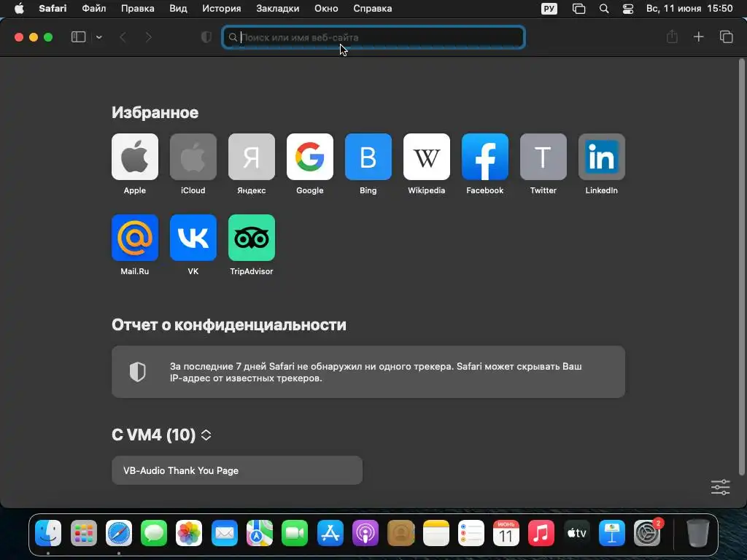Open Finder from the Dock

pyautogui.click(x=48, y=533)
